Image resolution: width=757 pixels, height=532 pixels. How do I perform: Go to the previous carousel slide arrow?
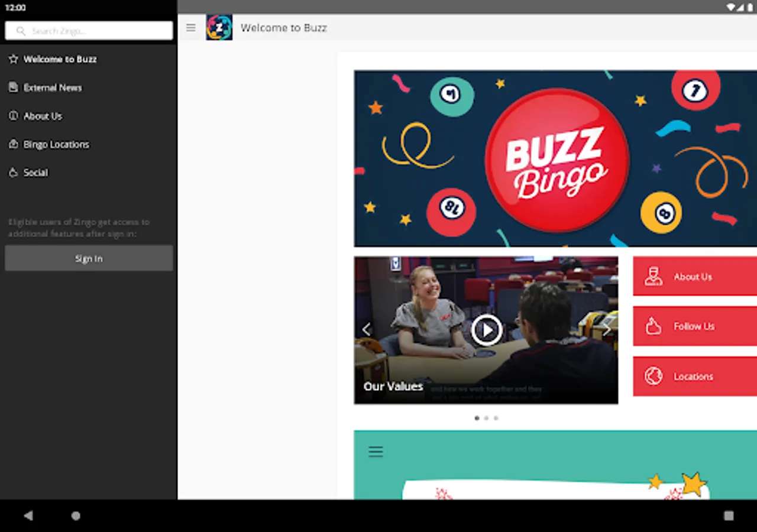click(366, 329)
